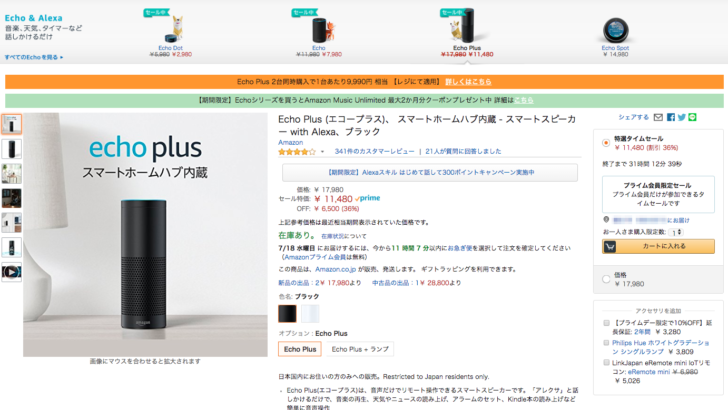The height and width of the screenshot is (410, 728).
Task: Check the extended warranty 延長保証 checkbox
Action: [x=606, y=323]
